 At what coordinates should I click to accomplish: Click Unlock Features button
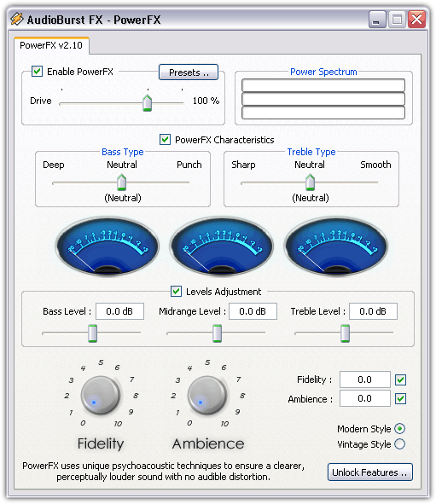pyautogui.click(x=370, y=472)
